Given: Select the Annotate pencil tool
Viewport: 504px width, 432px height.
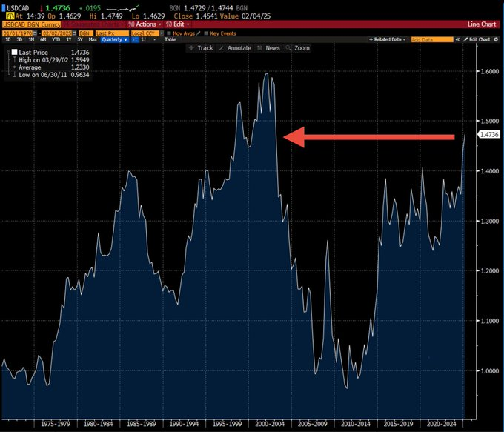Looking at the screenshot, I should pyautogui.click(x=236, y=48).
